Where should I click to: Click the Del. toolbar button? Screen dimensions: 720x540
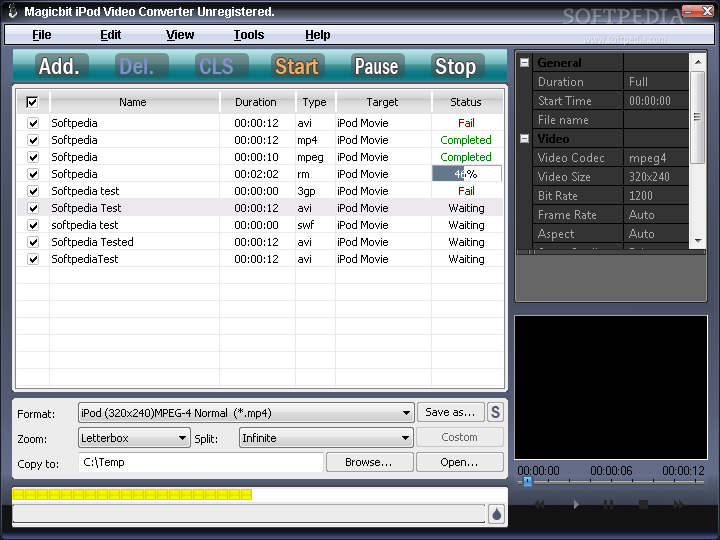[x=141, y=66]
